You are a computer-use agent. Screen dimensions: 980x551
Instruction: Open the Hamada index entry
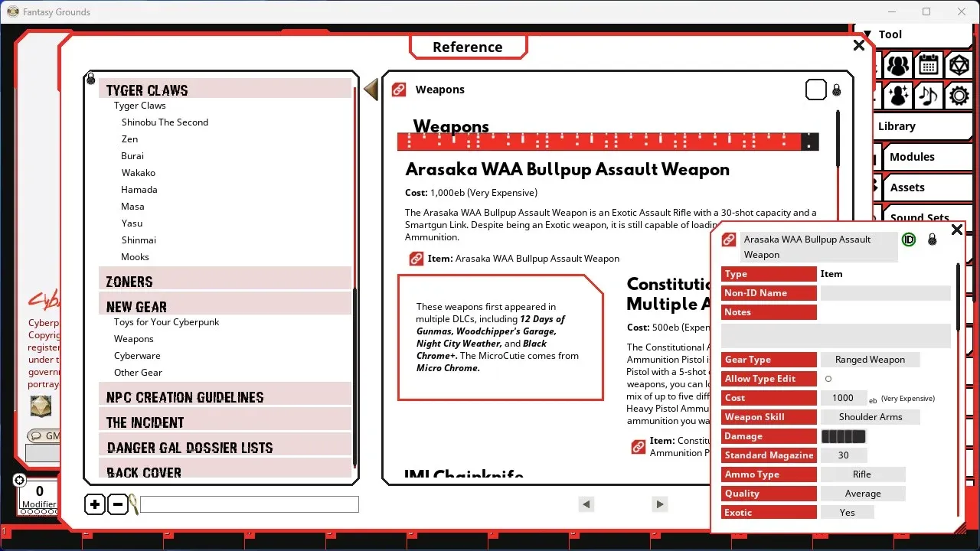coord(139,190)
